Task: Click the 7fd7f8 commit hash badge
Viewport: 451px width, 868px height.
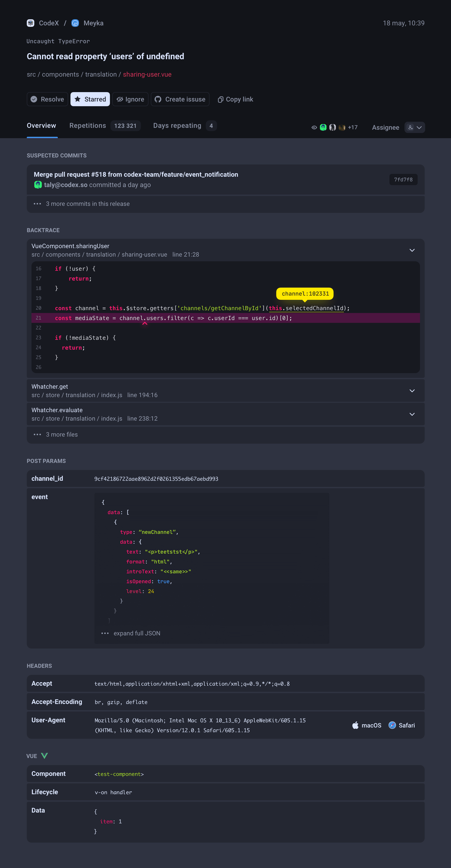Action: click(x=403, y=180)
